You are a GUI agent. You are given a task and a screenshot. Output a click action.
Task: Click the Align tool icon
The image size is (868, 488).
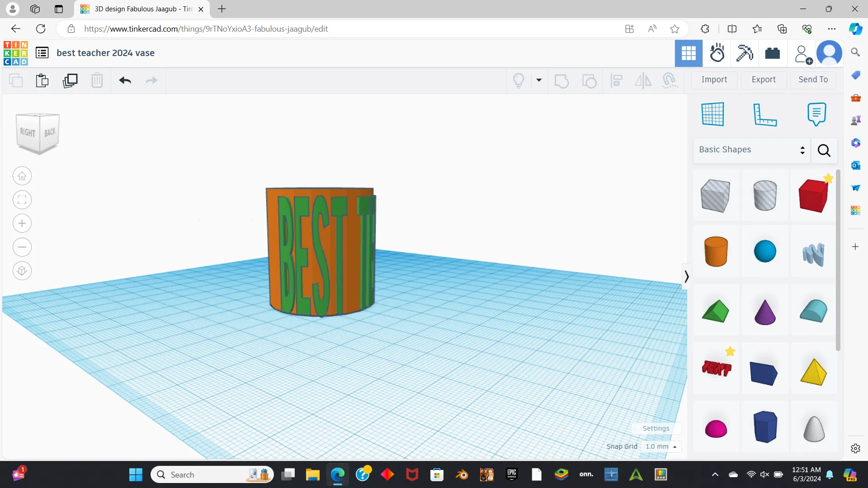[x=616, y=81]
